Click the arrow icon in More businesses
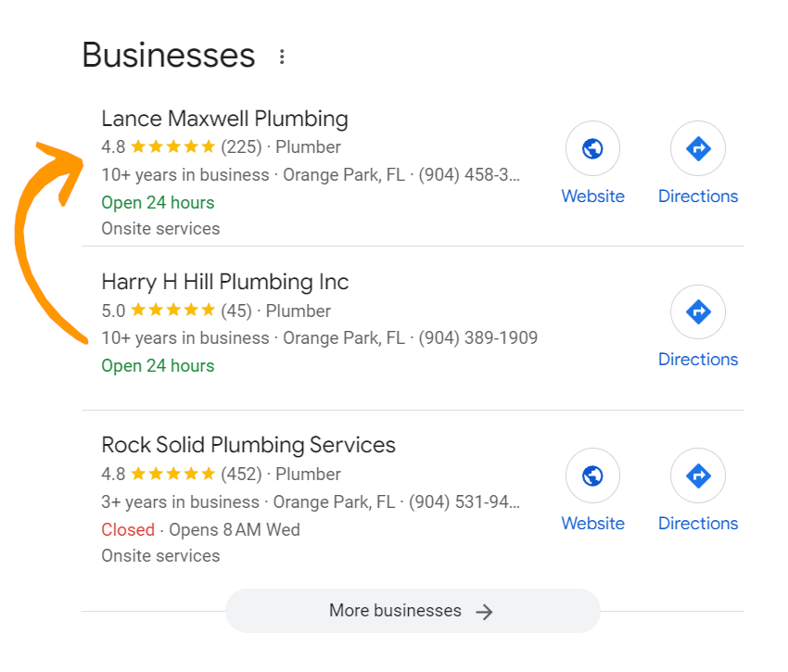 [484, 612]
